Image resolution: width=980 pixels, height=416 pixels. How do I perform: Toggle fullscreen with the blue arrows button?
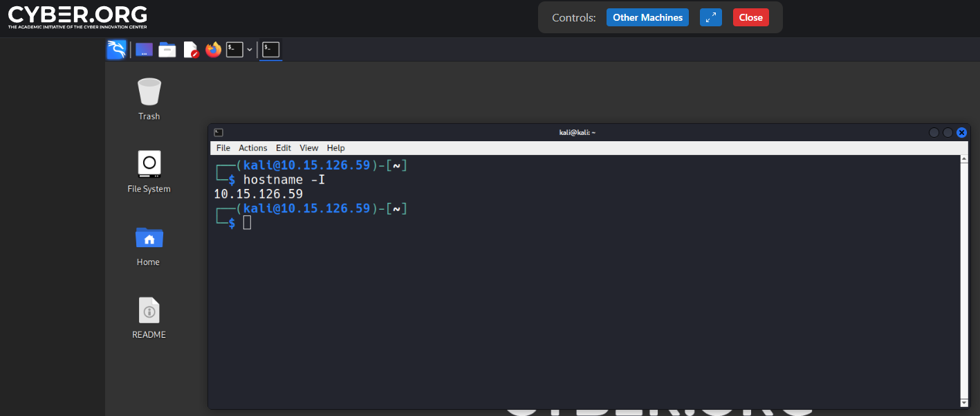click(x=710, y=18)
